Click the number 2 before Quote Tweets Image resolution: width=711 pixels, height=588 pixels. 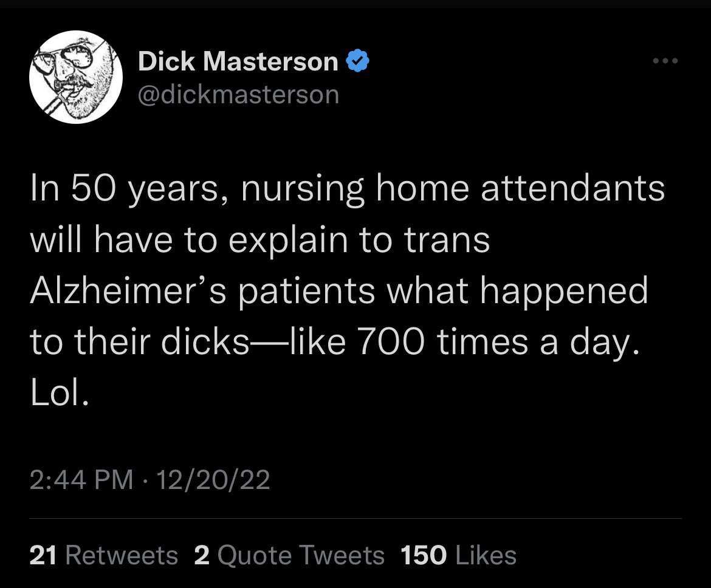click(x=202, y=555)
